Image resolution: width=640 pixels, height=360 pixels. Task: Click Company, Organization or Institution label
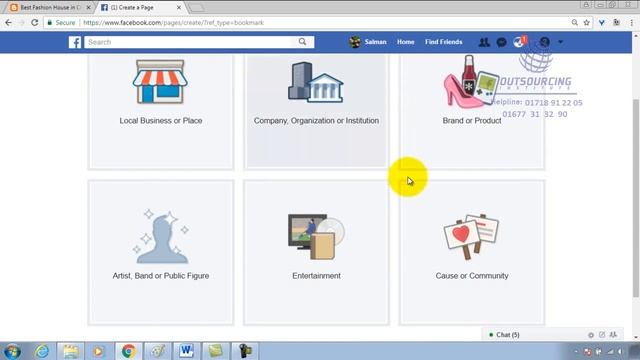[316, 121]
